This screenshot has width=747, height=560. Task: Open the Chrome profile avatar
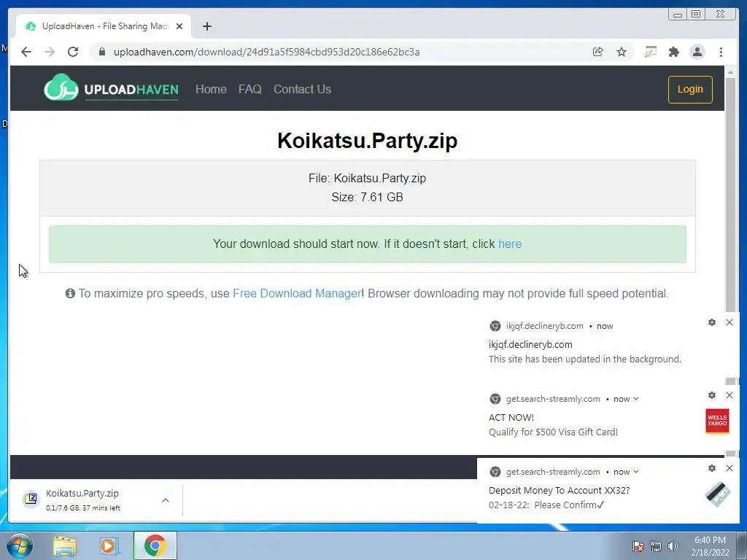[x=697, y=52]
